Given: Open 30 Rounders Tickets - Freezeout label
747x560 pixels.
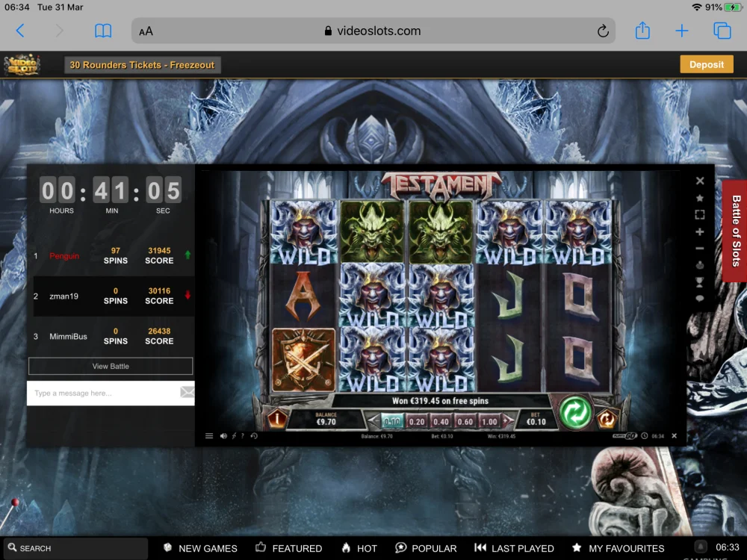Looking at the screenshot, I should click(142, 65).
